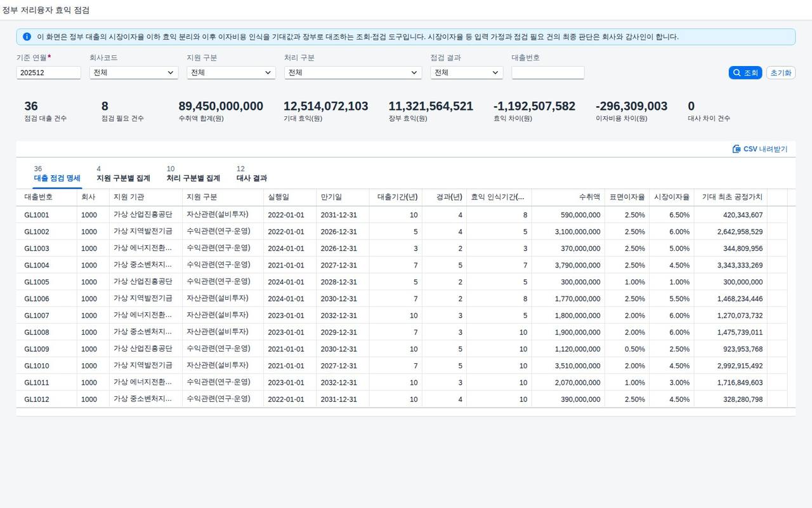
Task: Click 1,716,849,603 fair value in GL1011 row
Action: click(740, 383)
